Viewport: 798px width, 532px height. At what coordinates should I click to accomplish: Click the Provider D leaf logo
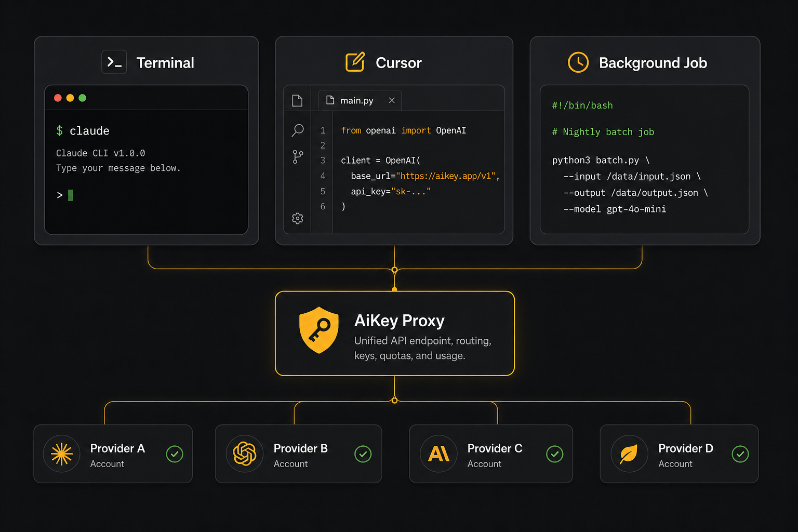coord(629,454)
